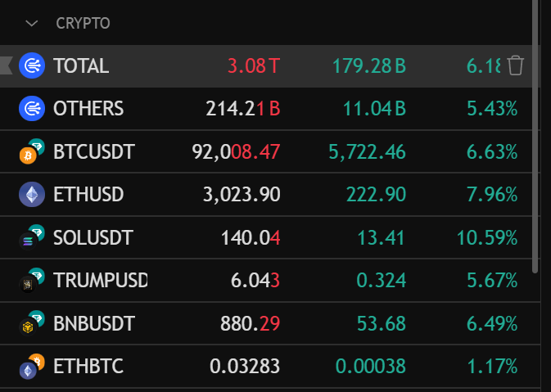
Task: Click the watchlist vertical scrollbar
Action: point(535,139)
